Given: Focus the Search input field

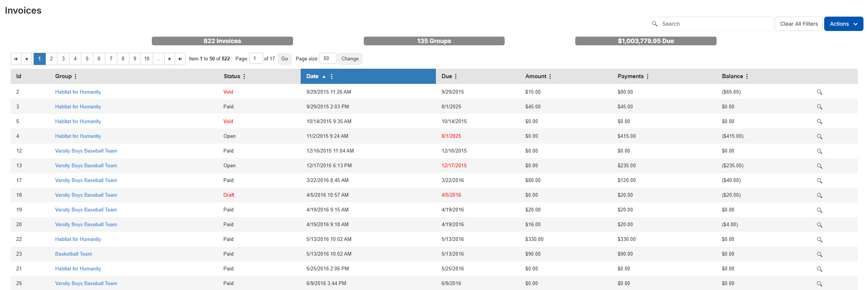Looking at the screenshot, I should 711,24.
